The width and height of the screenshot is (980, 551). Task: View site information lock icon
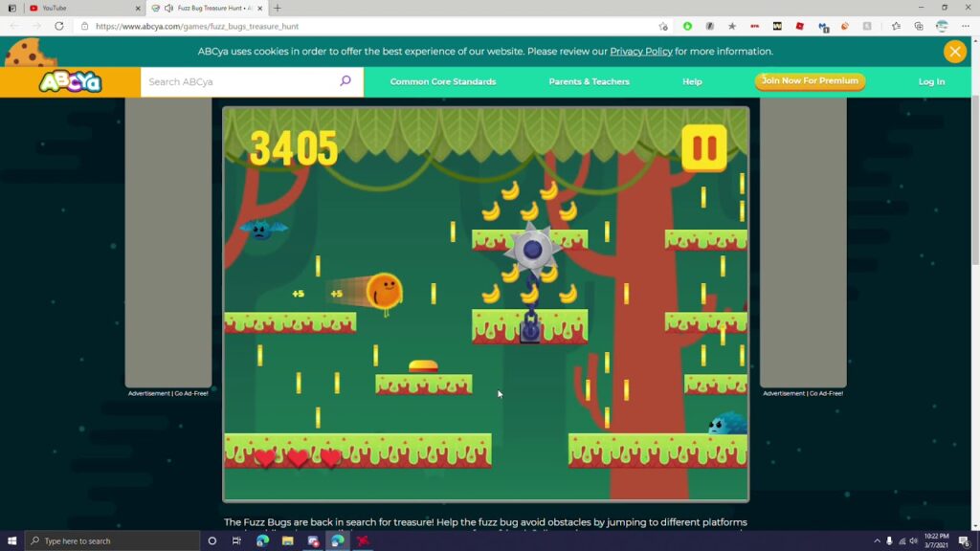84,26
